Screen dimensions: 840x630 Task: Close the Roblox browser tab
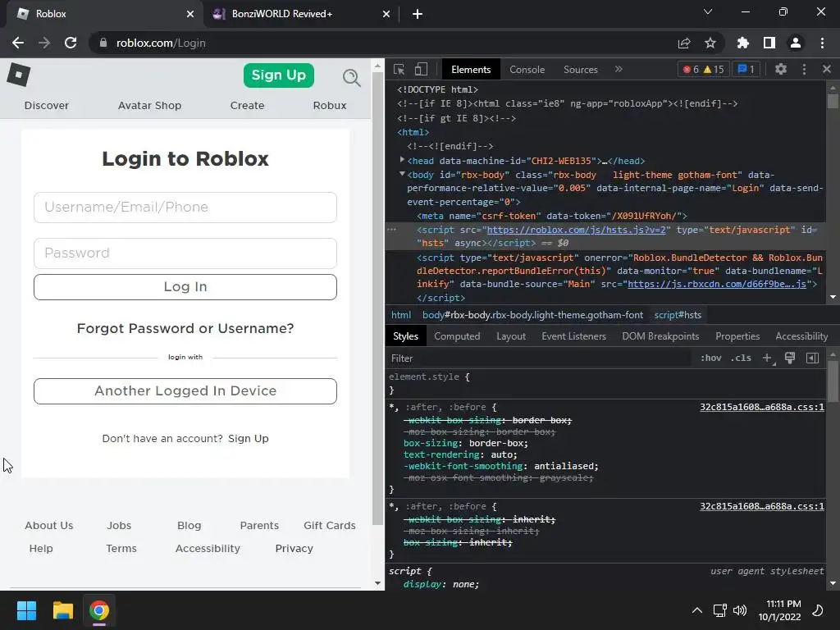[x=190, y=14]
